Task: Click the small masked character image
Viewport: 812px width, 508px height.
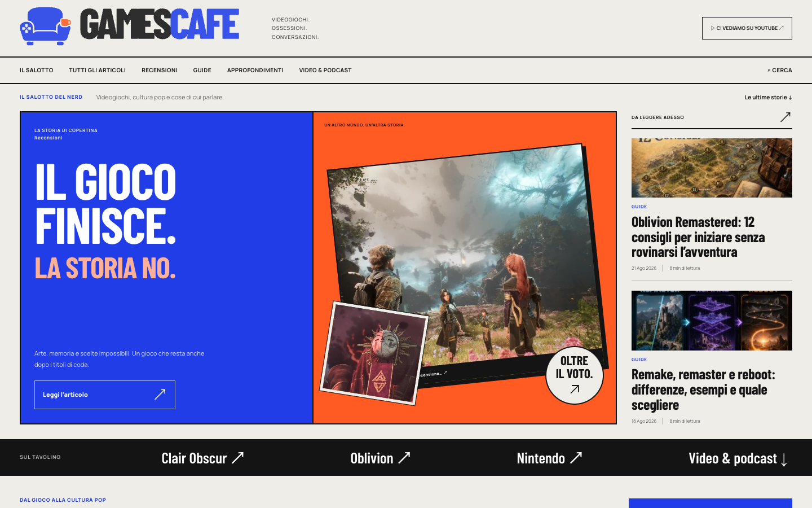Action: pos(374,353)
